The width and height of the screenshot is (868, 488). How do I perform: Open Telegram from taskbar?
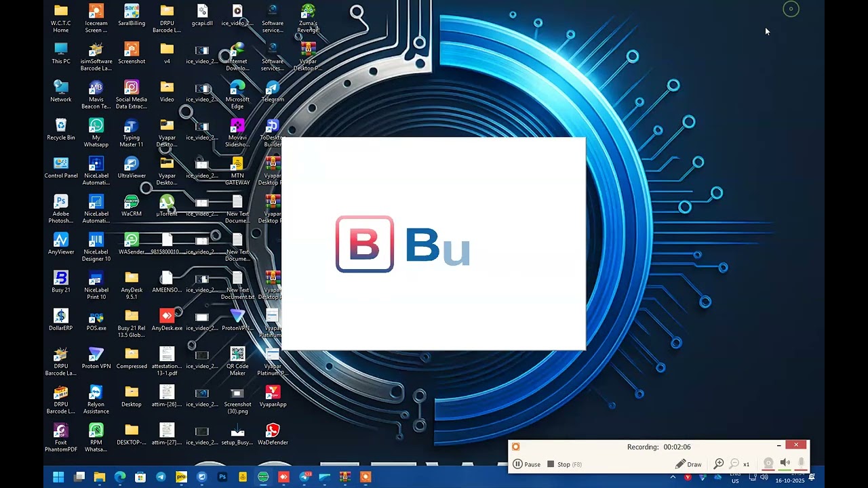161,477
